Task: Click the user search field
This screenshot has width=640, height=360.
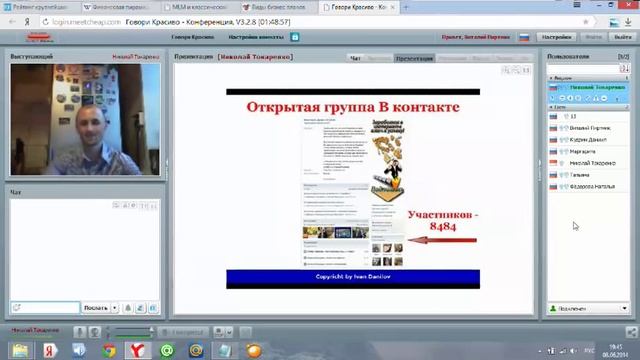Action: click(583, 69)
